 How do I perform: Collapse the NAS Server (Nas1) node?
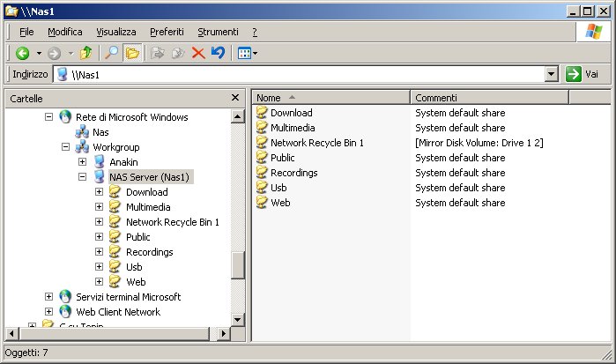[x=82, y=176]
